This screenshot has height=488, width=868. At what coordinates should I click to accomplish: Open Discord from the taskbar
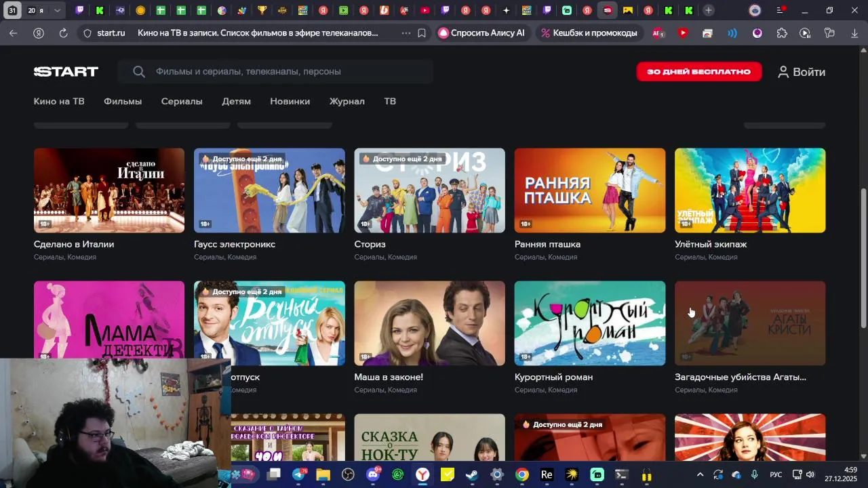point(372,474)
